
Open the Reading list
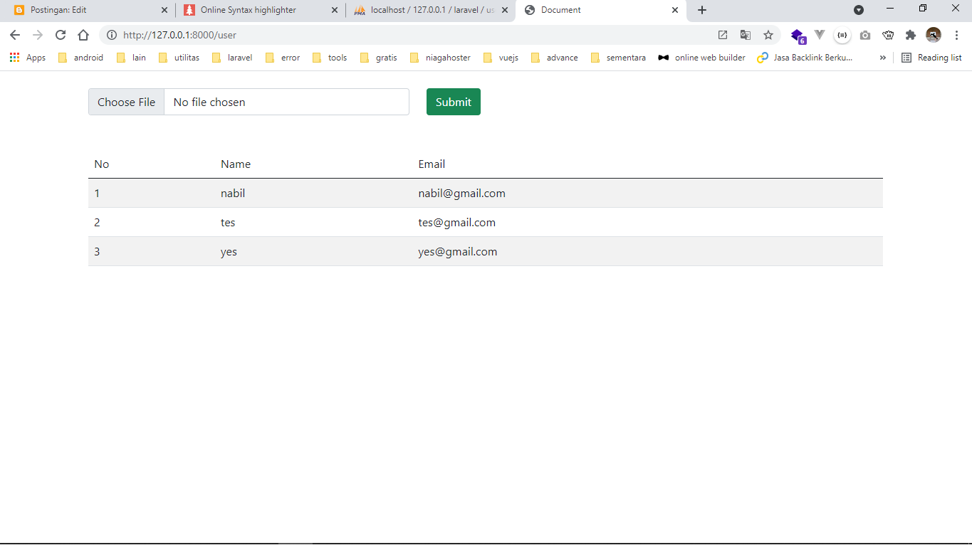tap(931, 58)
